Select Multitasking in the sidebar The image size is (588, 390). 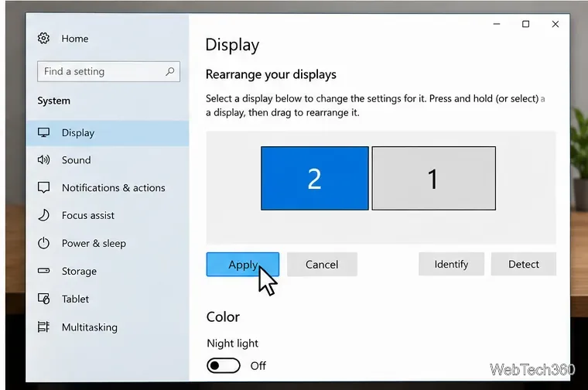90,327
